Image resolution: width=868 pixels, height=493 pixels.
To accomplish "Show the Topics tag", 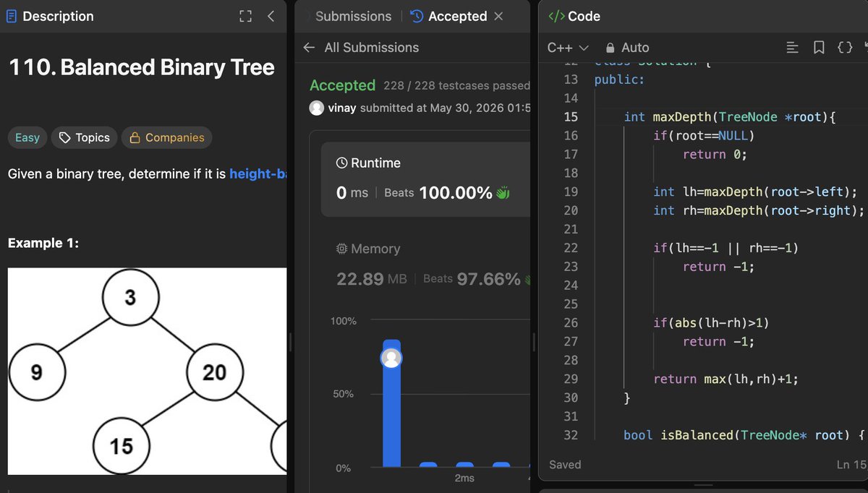I will [x=84, y=137].
